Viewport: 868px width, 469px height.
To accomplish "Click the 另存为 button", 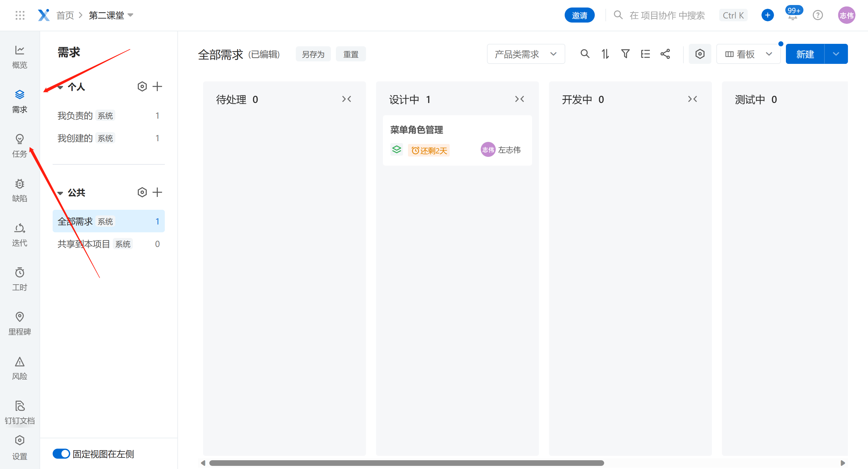I will [x=313, y=54].
